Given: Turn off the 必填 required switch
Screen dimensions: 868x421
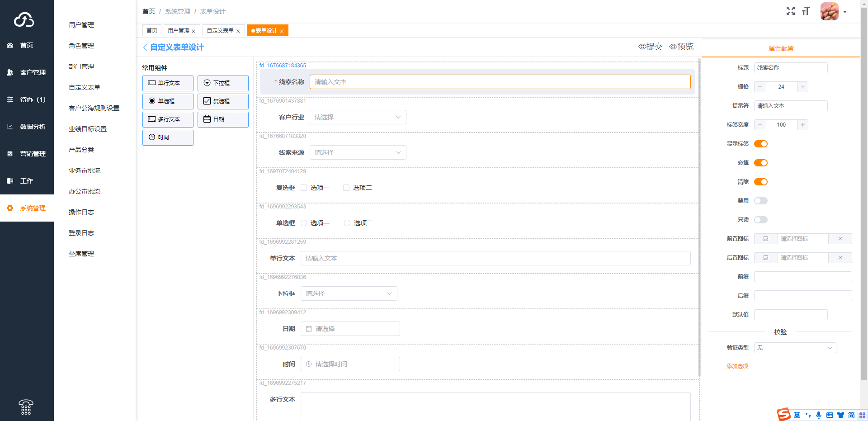Looking at the screenshot, I should pyautogui.click(x=761, y=163).
